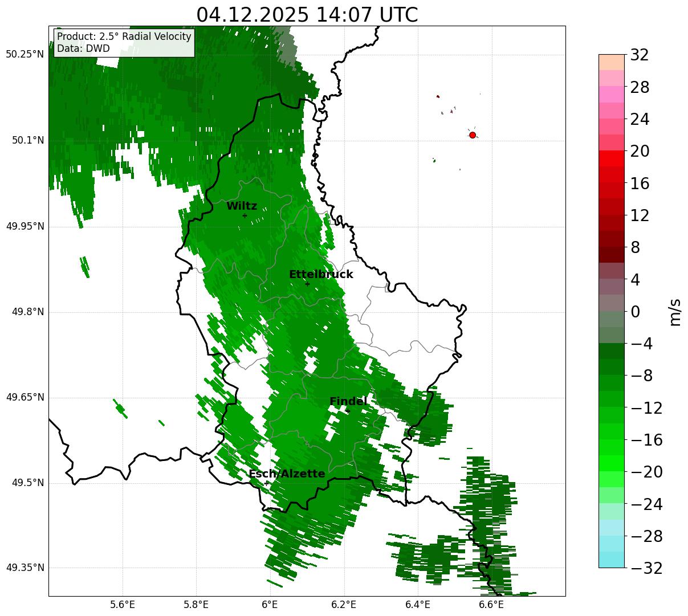Select the bright red colorbar segment below 20
The height and width of the screenshot is (616, 688).
pos(612,158)
